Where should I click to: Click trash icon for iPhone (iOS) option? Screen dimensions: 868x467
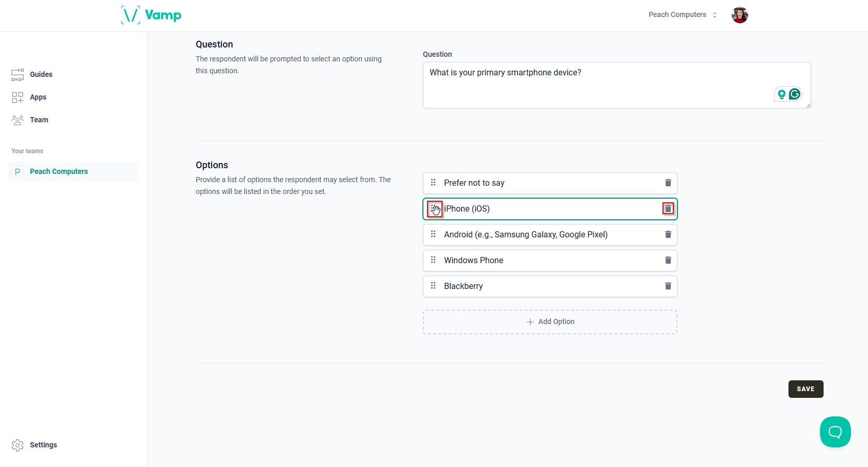[668, 208]
